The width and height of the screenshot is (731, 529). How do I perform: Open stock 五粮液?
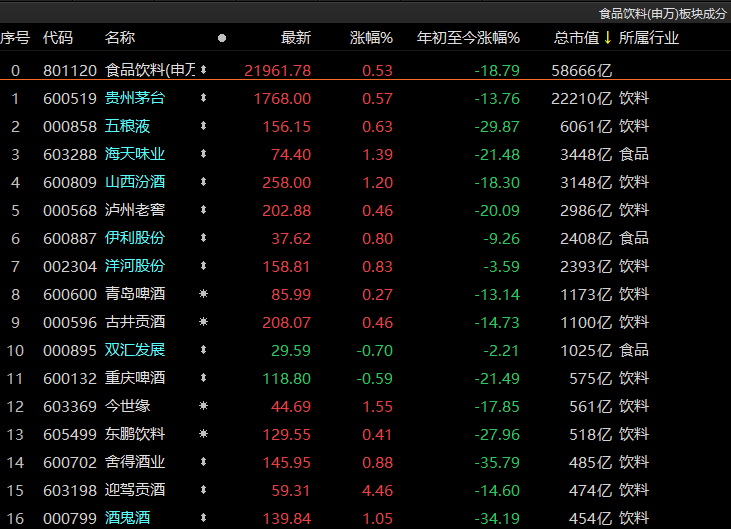point(127,126)
